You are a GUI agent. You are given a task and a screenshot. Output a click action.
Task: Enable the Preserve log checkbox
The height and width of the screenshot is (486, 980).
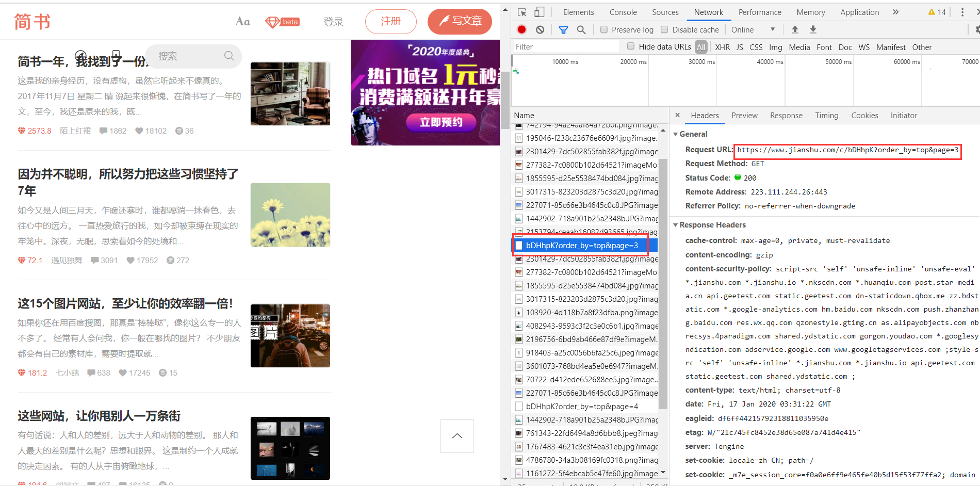pyautogui.click(x=604, y=29)
